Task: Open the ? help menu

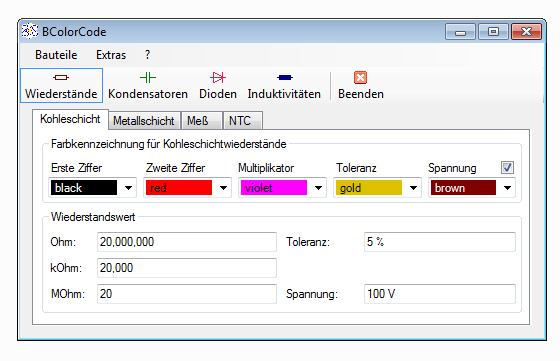Action: [148, 55]
